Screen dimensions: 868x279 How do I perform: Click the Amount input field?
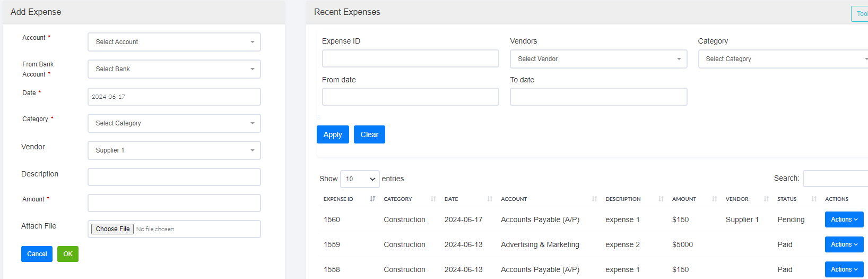tap(174, 203)
